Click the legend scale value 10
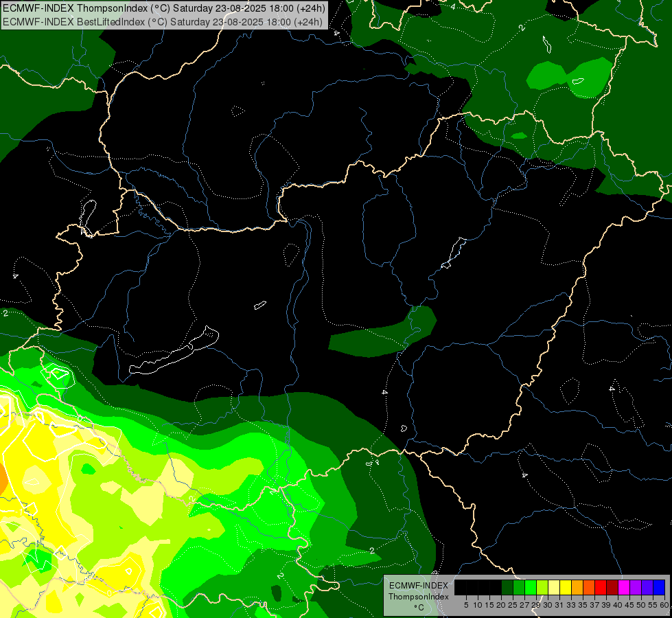The image size is (672, 618). point(478,605)
